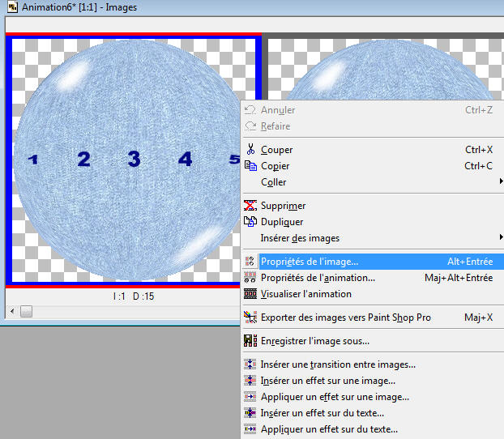Click the Animation6* [1:1] - Images title
The width and height of the screenshot is (504, 439).
[x=79, y=7]
